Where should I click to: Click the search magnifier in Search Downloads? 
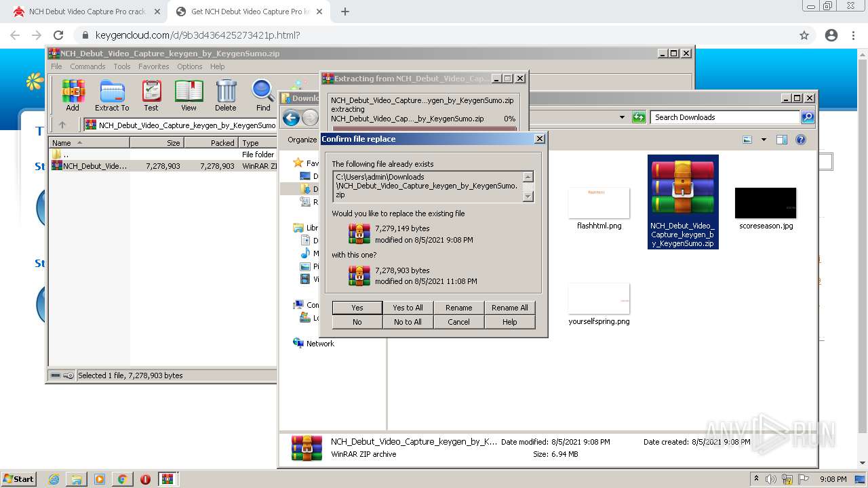[x=807, y=117]
